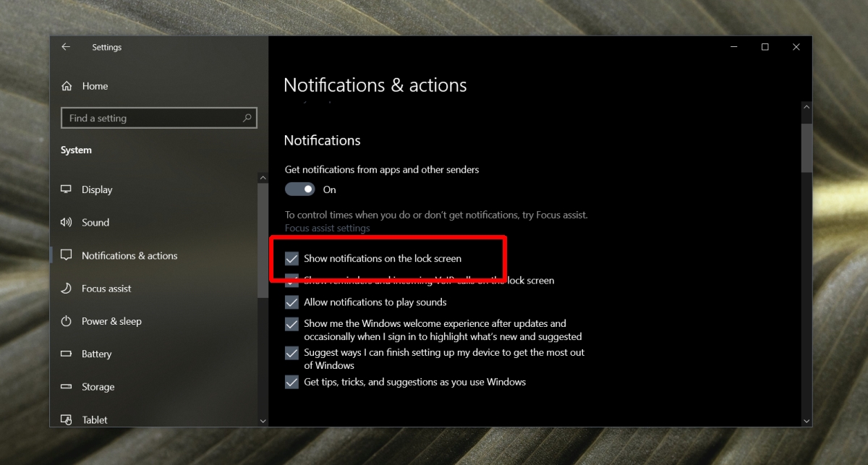
Task: Open Sound settings via speaker icon
Action: 67,222
